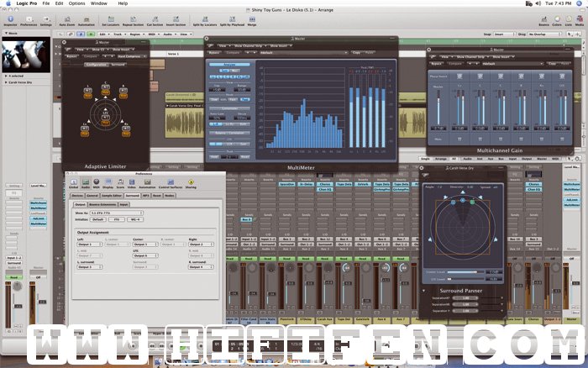Open the L. surround output dropdown
The width and height of the screenshot is (588, 368).
point(90,267)
